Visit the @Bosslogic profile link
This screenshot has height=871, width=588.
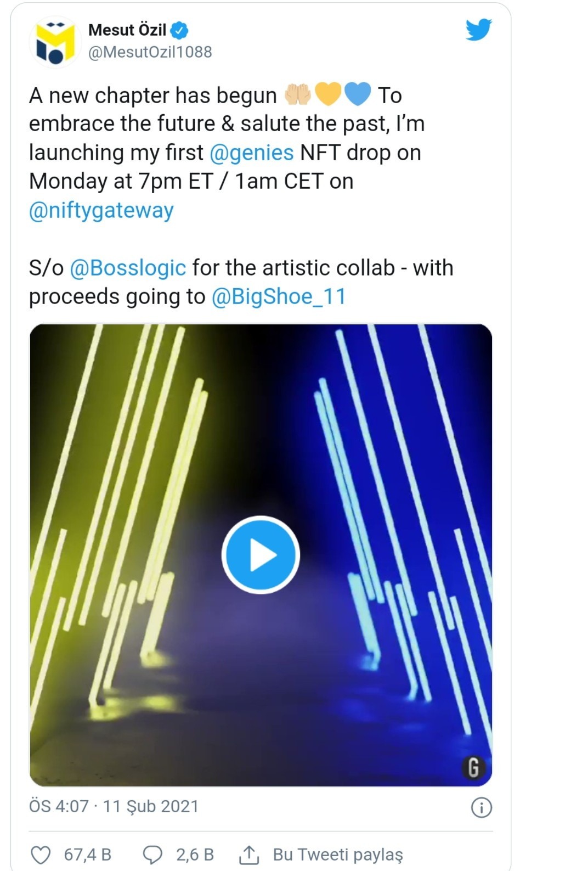[128, 268]
